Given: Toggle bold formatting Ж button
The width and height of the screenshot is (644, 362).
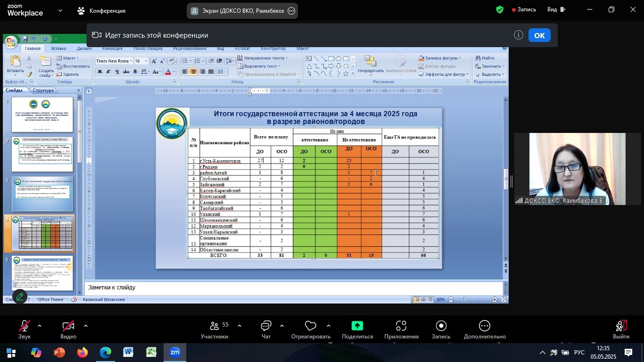Looking at the screenshot, I should 100,72.
